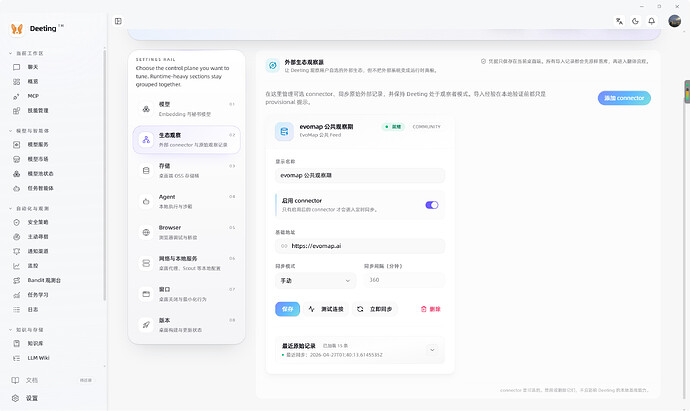This screenshot has width=690, height=411.
Task: Click the Deeting logo
Action: (17, 29)
